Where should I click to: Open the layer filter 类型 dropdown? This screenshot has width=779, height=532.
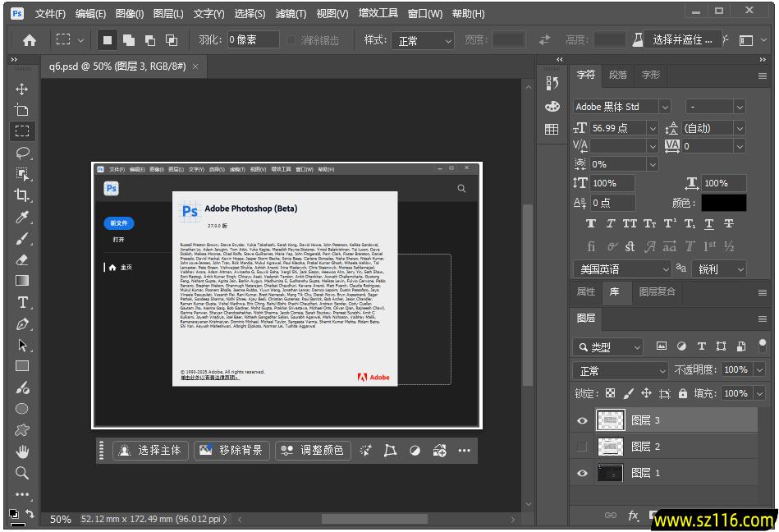click(x=608, y=346)
